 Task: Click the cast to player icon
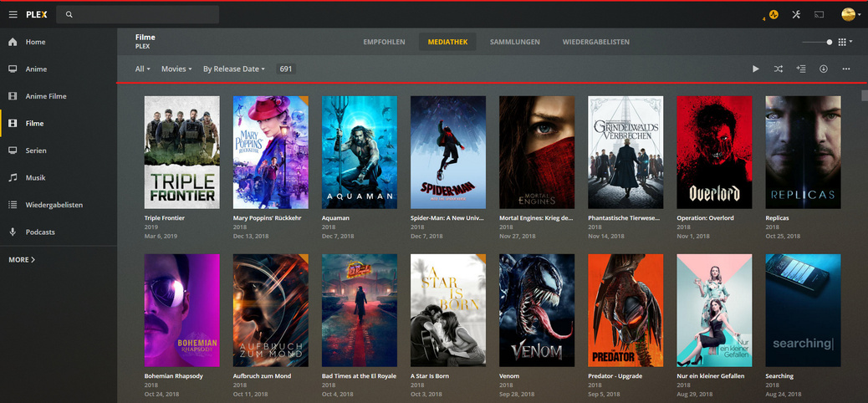tap(819, 14)
